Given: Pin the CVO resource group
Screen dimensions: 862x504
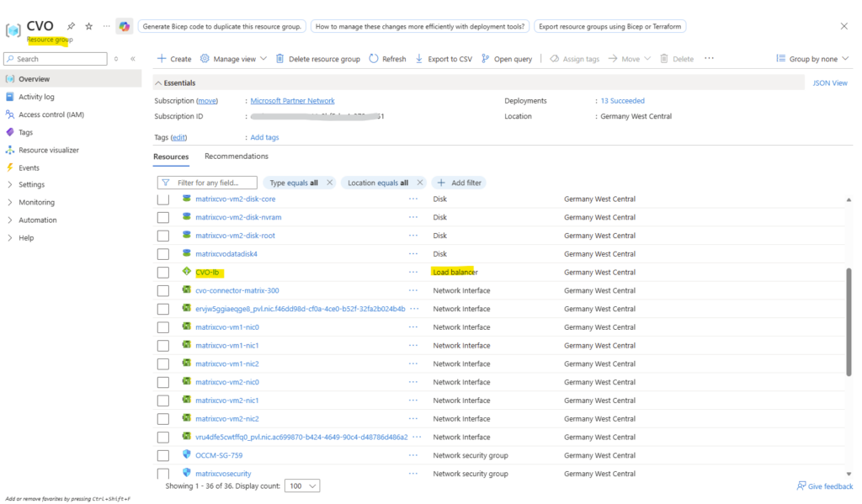Looking at the screenshot, I should 72,26.
